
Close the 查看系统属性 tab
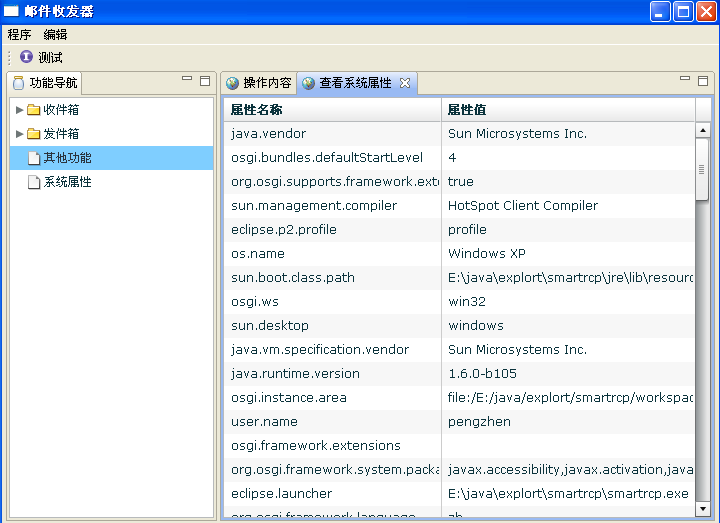[405, 83]
